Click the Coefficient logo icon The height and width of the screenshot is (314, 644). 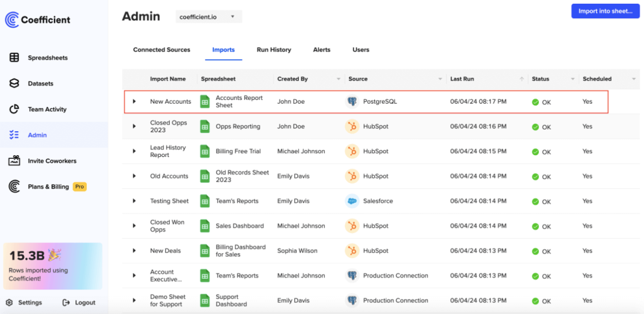coord(12,19)
